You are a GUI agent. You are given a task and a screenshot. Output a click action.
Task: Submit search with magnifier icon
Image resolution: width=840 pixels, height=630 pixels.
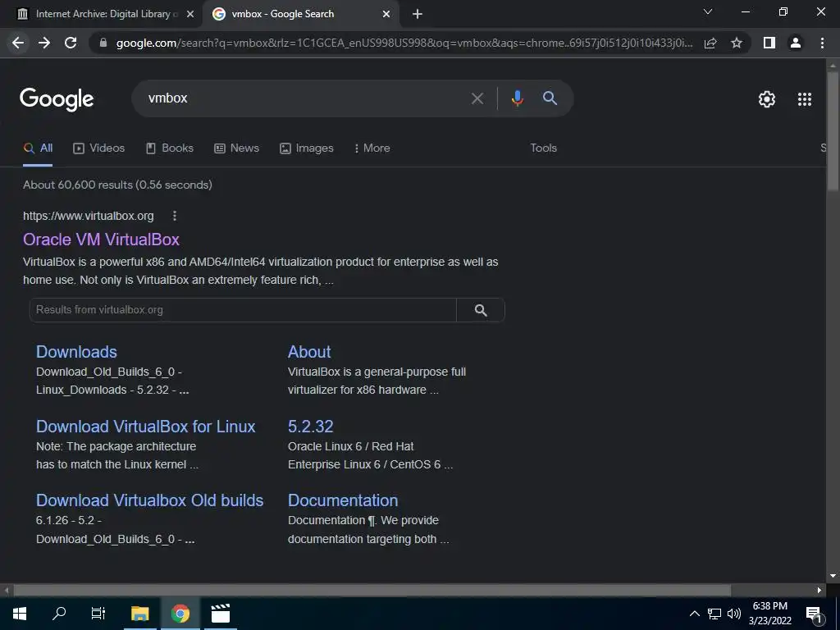550,98
